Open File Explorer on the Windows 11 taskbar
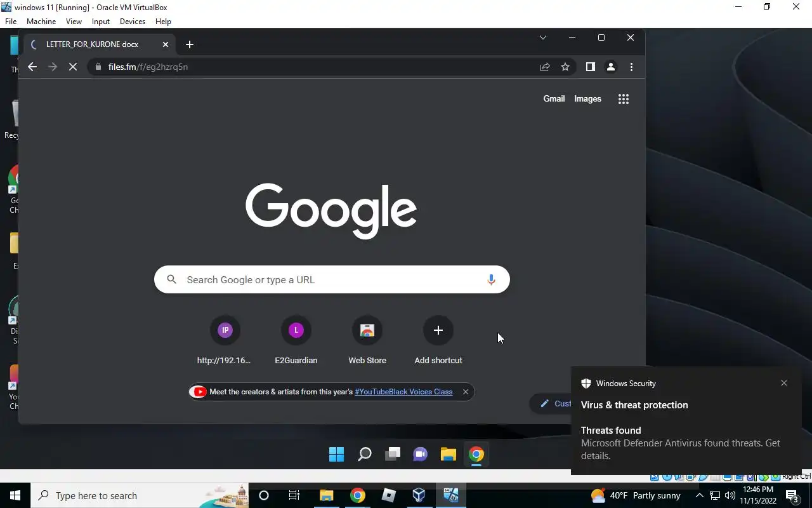The width and height of the screenshot is (812, 508). tap(449, 454)
